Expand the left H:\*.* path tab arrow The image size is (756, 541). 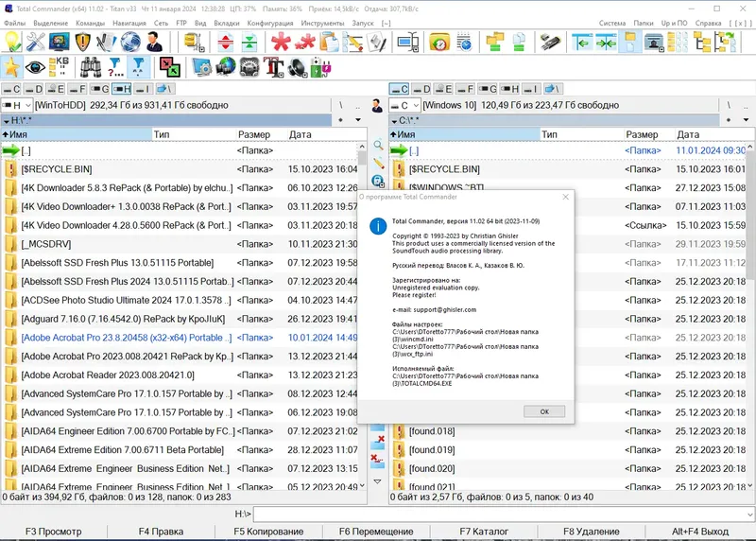click(7, 121)
